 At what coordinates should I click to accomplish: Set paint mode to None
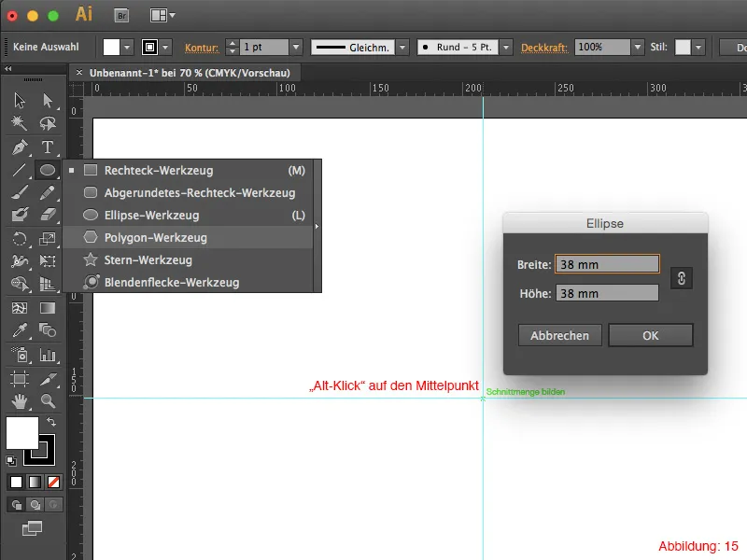[53, 482]
